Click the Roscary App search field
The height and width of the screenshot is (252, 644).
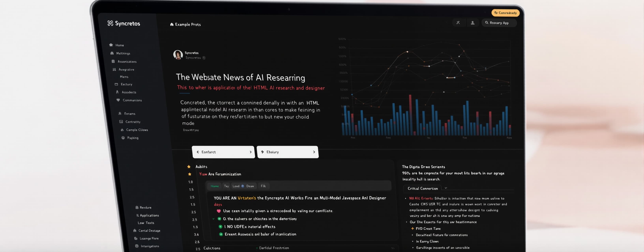[x=499, y=23]
